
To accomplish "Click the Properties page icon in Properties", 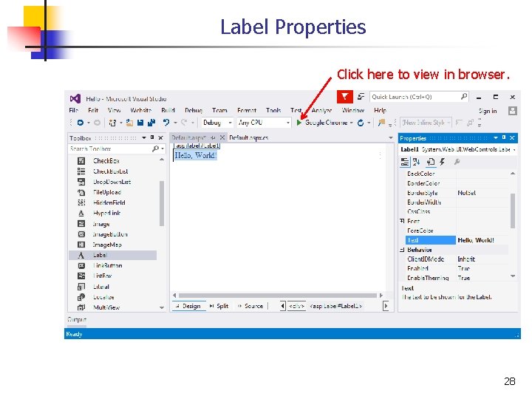I will coord(431,162).
